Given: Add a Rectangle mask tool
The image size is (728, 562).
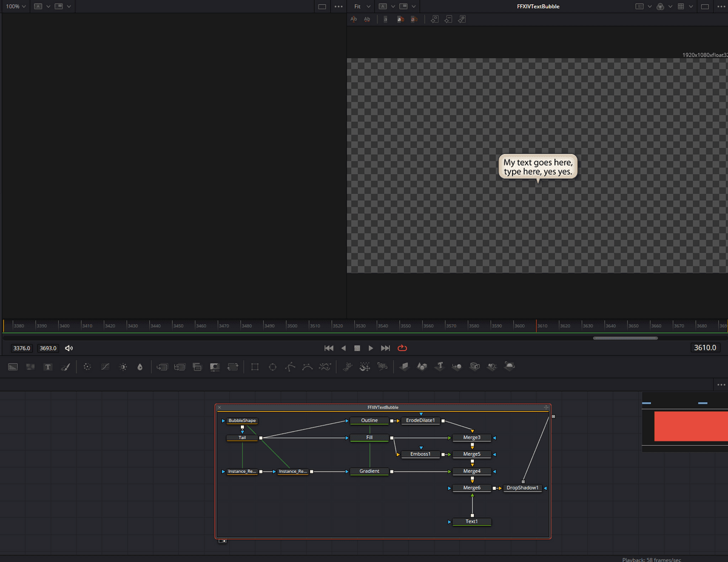Looking at the screenshot, I should pyautogui.click(x=255, y=367).
